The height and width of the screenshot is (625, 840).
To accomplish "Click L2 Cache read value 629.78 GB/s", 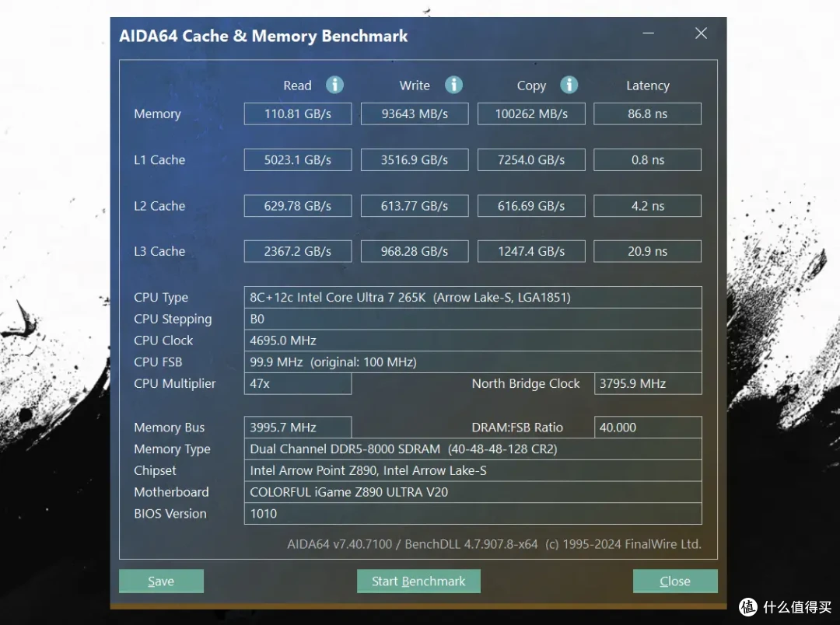I will (x=298, y=206).
